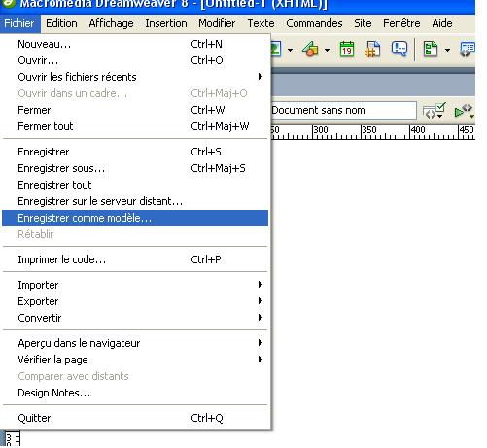Open the Fenêtre menu
The image size is (487, 448).
tap(401, 23)
